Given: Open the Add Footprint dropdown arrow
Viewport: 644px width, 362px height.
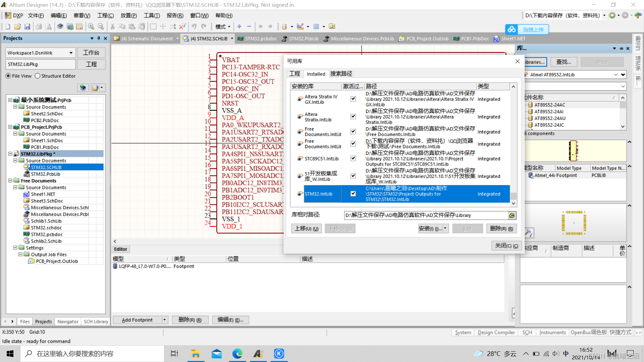Looking at the screenshot, I should click(164, 320).
